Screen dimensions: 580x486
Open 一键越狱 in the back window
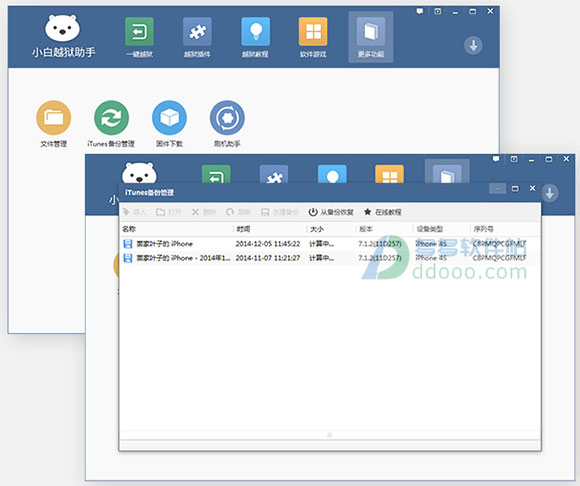point(139,37)
